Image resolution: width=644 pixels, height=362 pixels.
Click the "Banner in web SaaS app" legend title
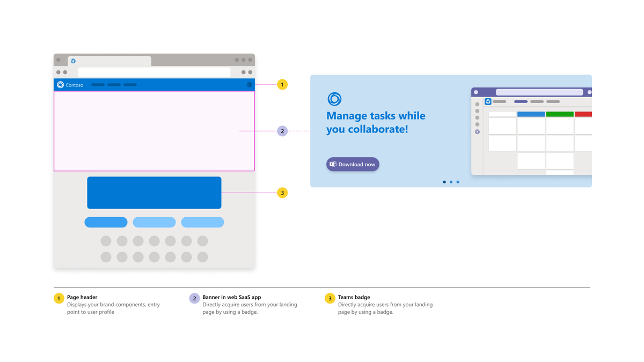[232, 297]
